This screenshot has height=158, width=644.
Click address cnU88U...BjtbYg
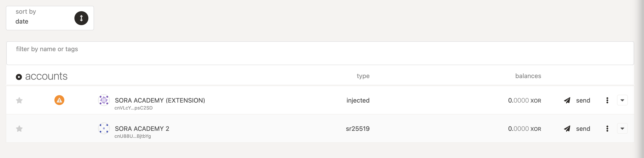[x=132, y=136]
